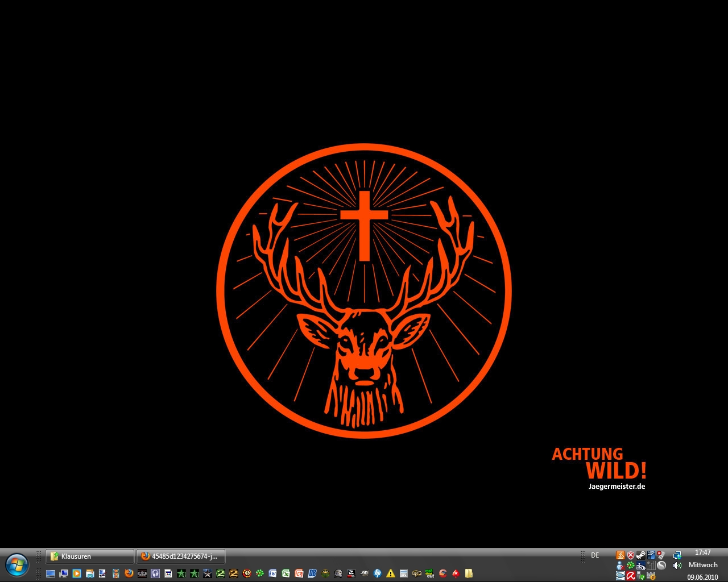Click the Show Desktop quick launch icon
This screenshot has height=582, width=728.
[51, 573]
